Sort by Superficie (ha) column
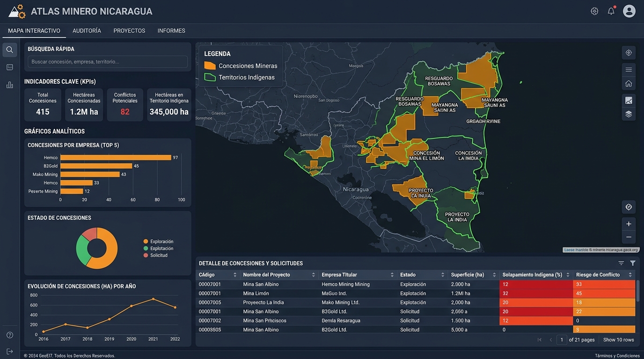644x359 pixels. point(493,275)
